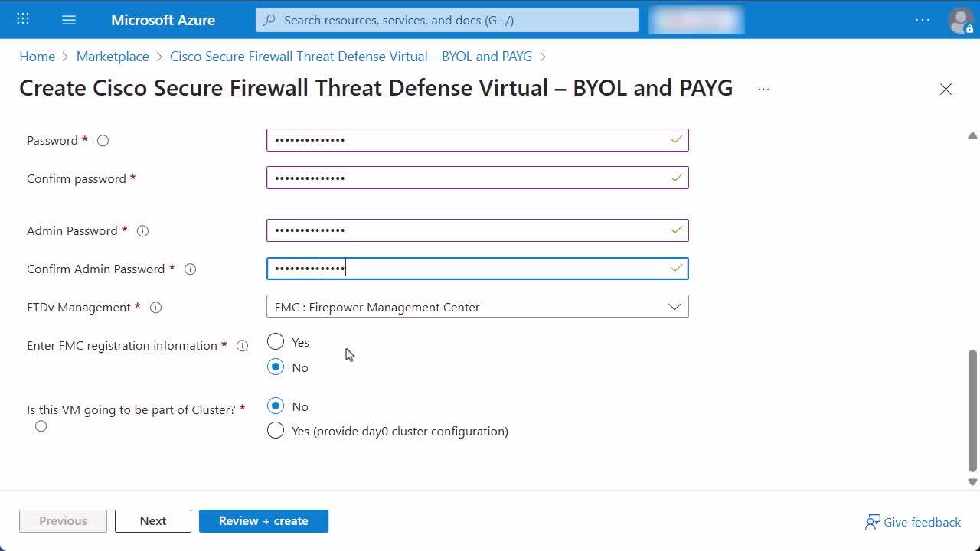Select No for the VM cluster option
The image size is (980, 551).
pos(276,406)
